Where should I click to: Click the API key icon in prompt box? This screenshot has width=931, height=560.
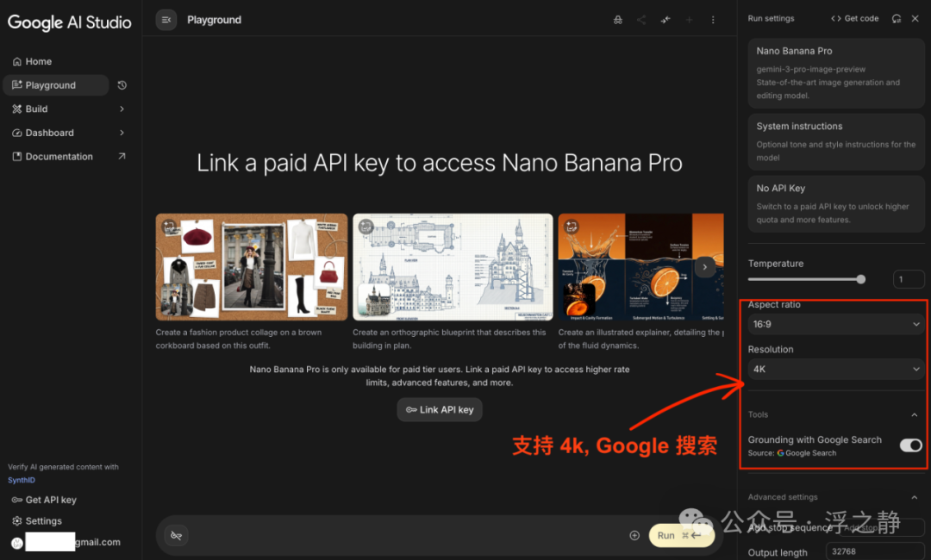coord(177,536)
